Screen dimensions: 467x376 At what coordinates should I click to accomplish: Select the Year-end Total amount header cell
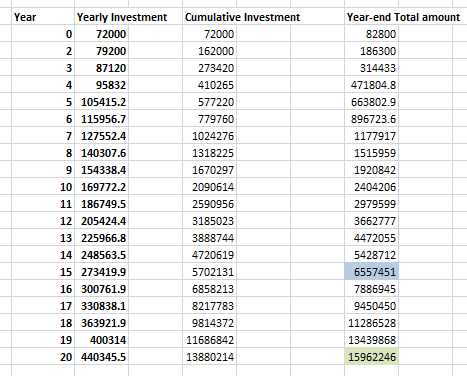pyautogui.click(x=371, y=17)
